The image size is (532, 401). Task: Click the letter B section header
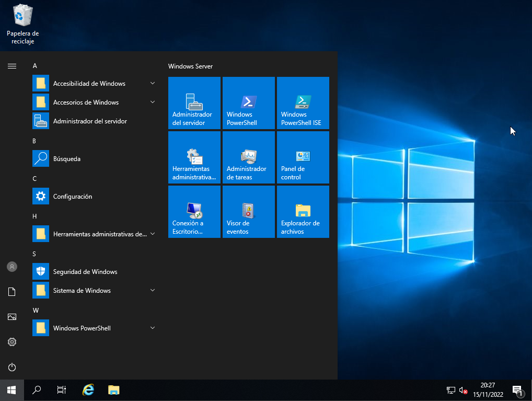[34, 141]
